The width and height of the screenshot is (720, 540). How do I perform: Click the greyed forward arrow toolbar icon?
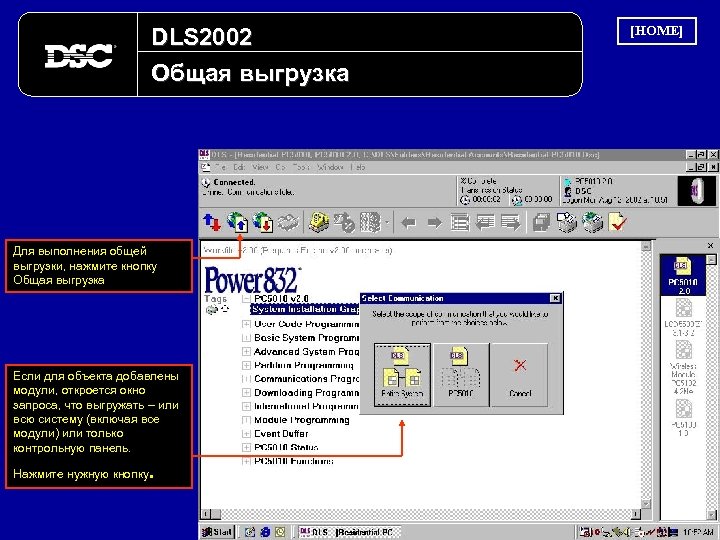point(434,223)
